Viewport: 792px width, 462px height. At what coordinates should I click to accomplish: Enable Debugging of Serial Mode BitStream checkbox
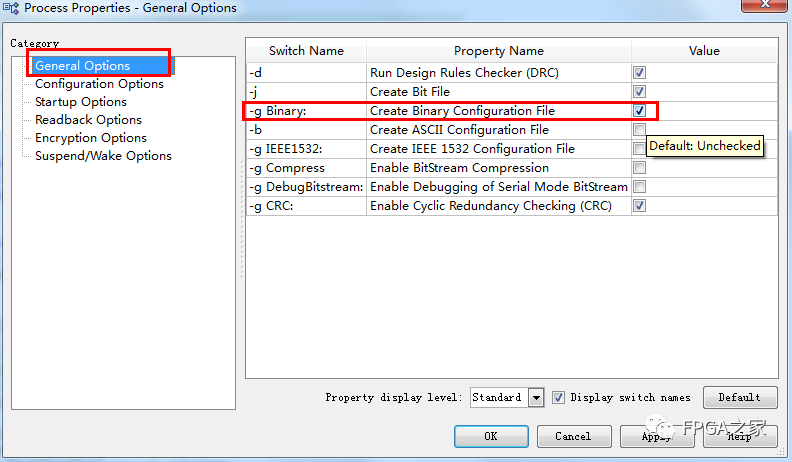click(639, 187)
